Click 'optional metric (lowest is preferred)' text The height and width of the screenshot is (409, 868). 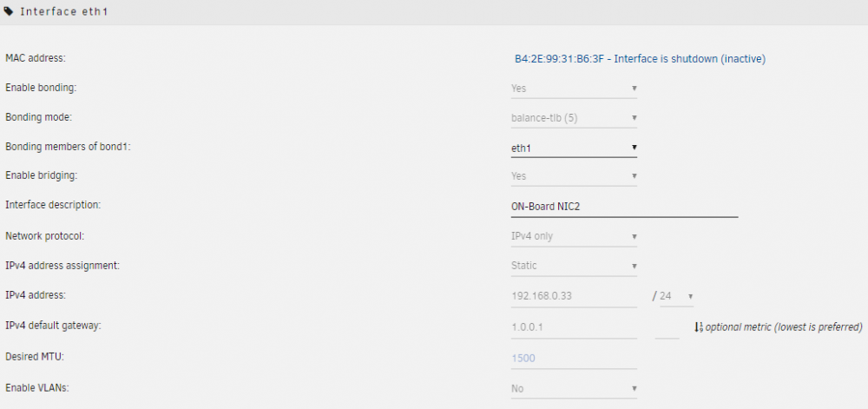click(784, 327)
